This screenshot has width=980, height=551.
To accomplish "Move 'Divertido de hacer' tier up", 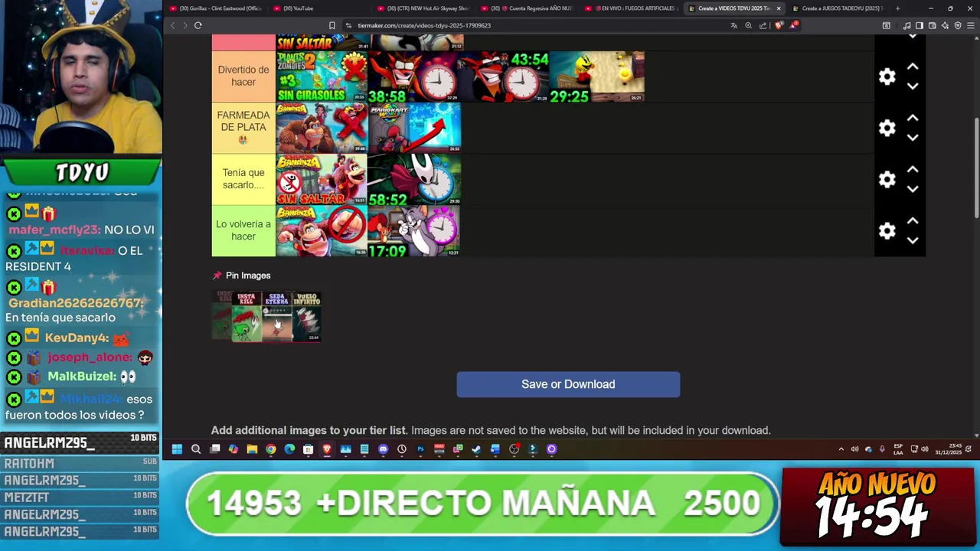I will click(x=913, y=67).
